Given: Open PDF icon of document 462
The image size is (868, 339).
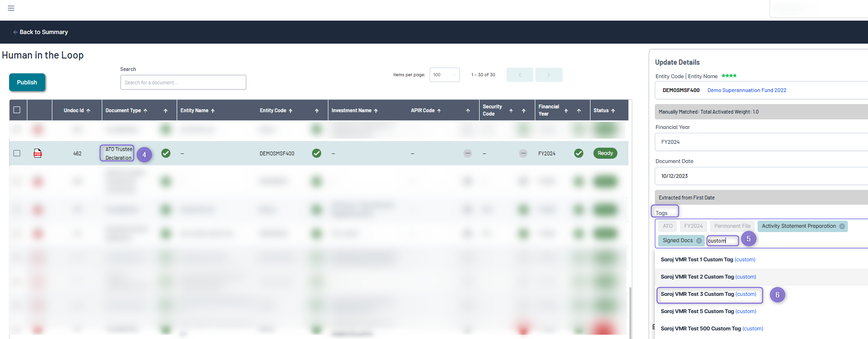Looking at the screenshot, I should pyautogui.click(x=37, y=153).
